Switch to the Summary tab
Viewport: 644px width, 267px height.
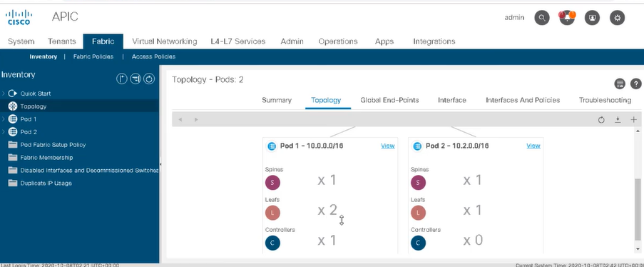point(277,100)
